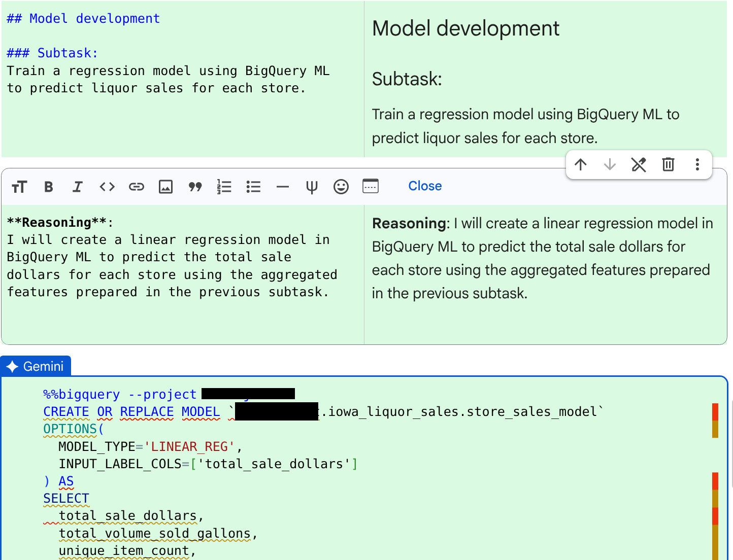Click the red marker beside ') AS' line
The height and width of the screenshot is (560, 733).
pos(715,481)
